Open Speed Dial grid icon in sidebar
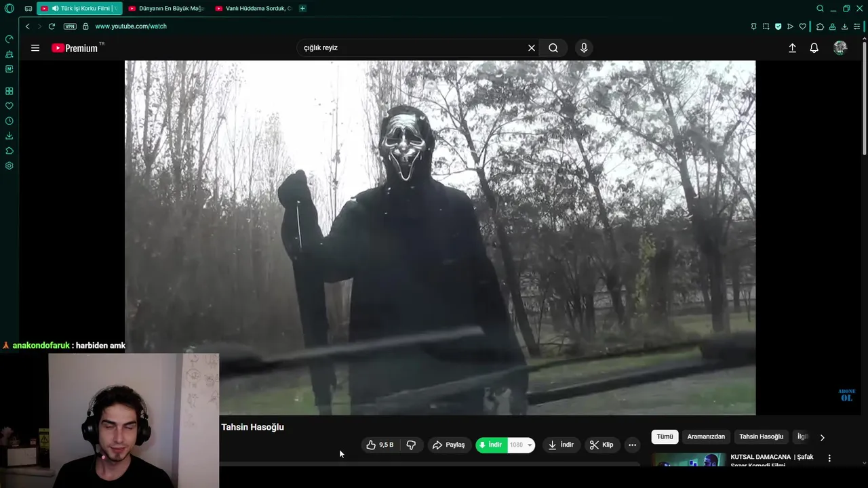This screenshot has height=488, width=868. [9, 91]
